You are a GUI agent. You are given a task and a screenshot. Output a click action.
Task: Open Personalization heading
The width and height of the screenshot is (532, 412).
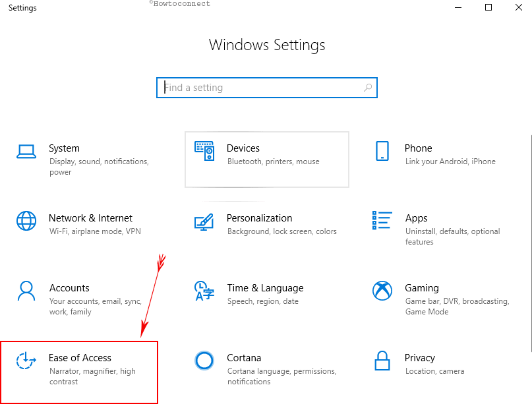pos(260,218)
